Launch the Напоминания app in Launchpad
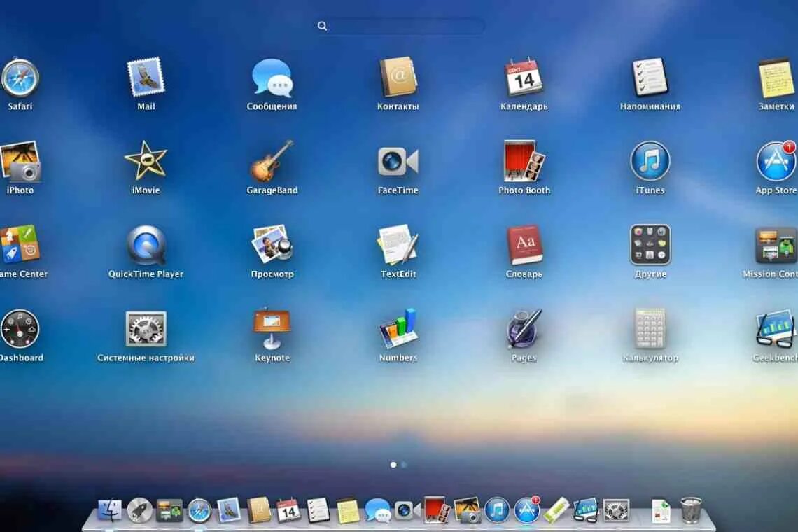The height and width of the screenshot is (532, 798). pos(650,78)
